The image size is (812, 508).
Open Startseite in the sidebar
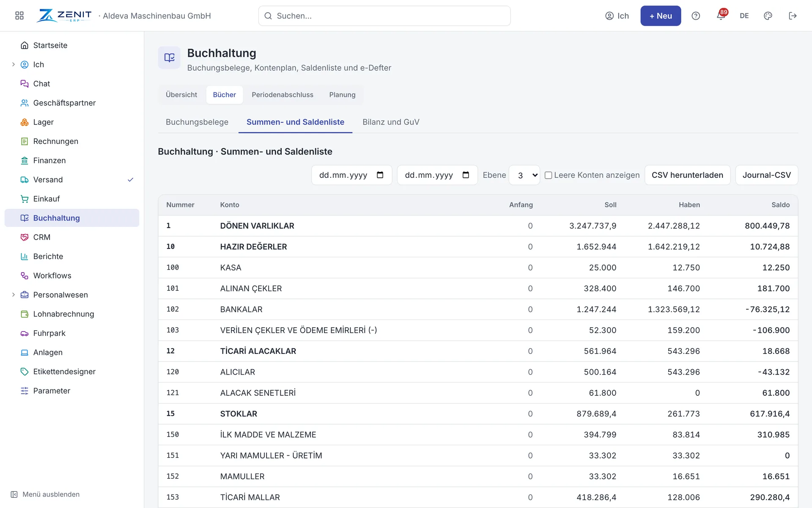tap(72, 45)
